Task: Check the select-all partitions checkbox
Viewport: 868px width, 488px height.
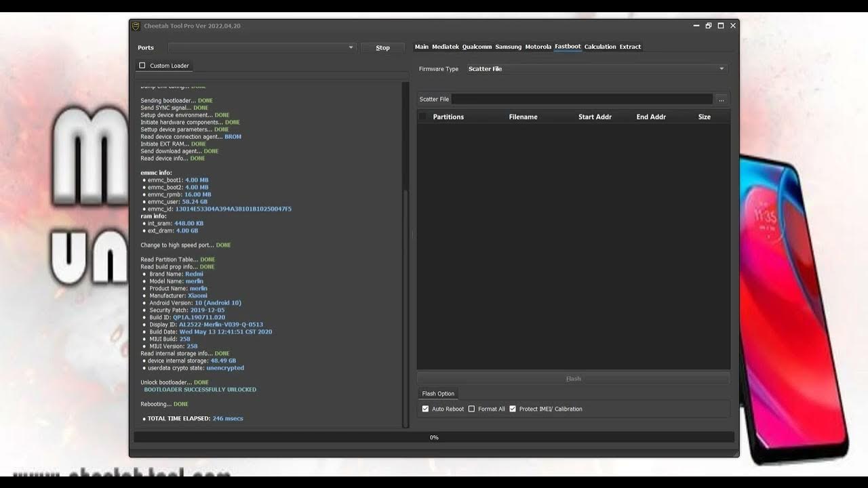Action: [423, 117]
